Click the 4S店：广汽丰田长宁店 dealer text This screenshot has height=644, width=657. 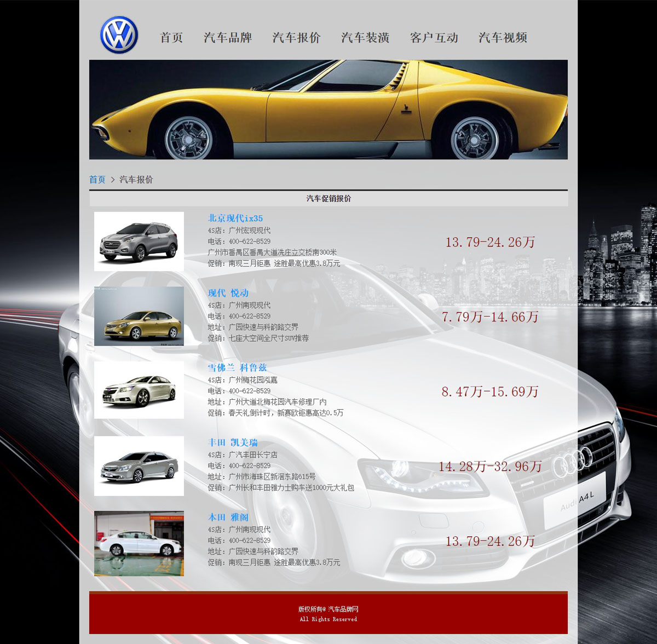243,455
